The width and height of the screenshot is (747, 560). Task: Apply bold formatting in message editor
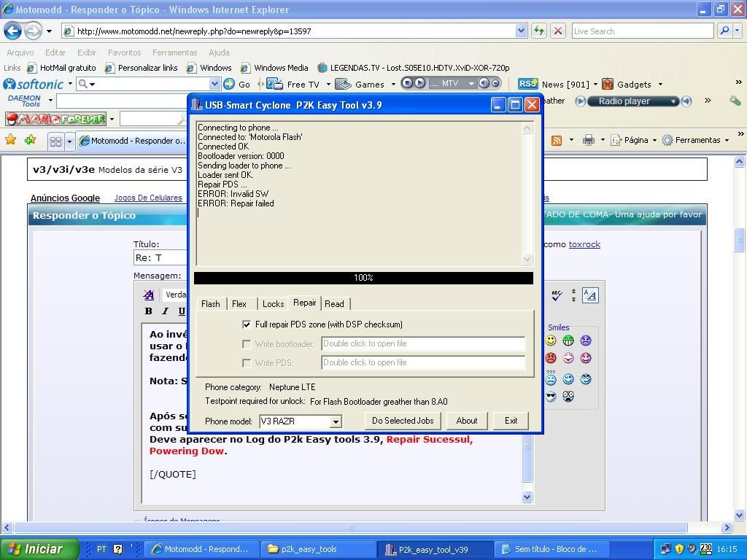pyautogui.click(x=149, y=311)
